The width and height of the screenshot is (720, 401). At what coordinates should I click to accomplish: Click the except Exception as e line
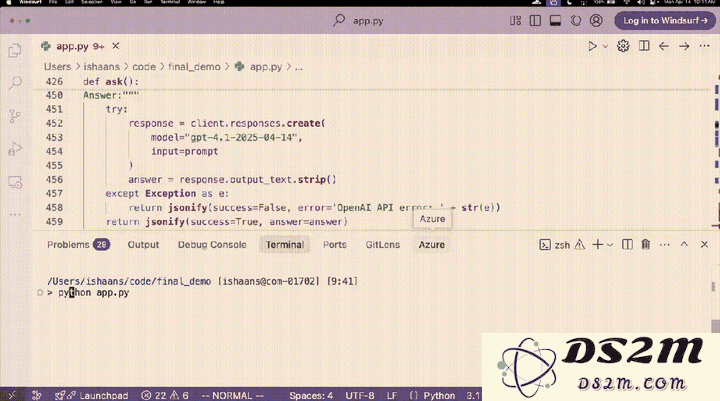tap(167, 193)
